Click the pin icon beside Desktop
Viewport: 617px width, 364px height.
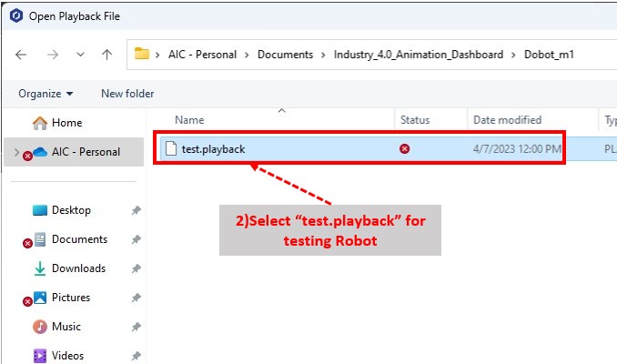[x=136, y=210]
